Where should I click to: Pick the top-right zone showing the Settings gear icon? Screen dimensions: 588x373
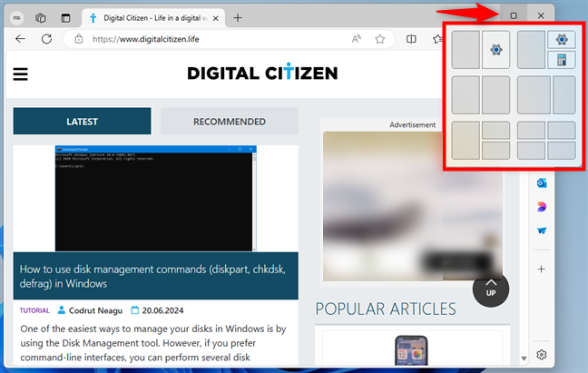pos(562,39)
